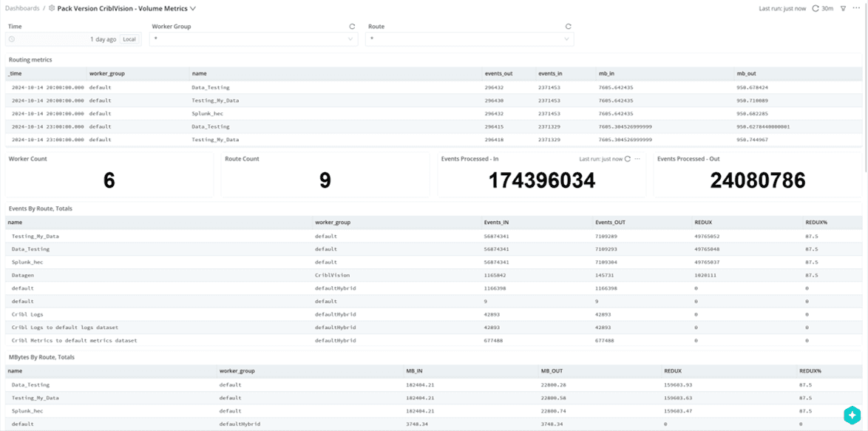Click the Local timezone button
868x431 pixels.
(129, 39)
